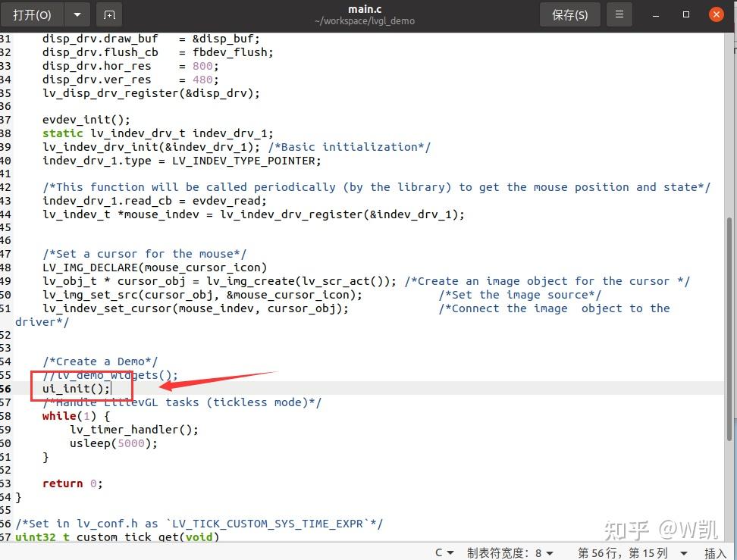
Task: Click the uint32_t custom_tick_get(void) function line
Action: click(x=117, y=537)
